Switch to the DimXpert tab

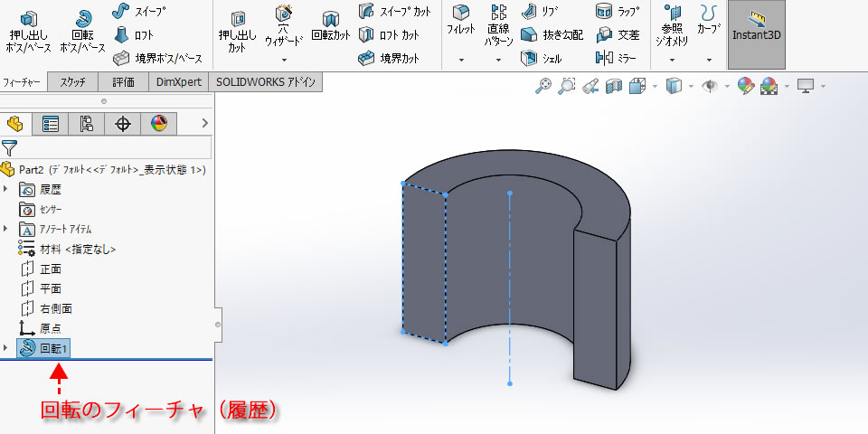coord(179,82)
